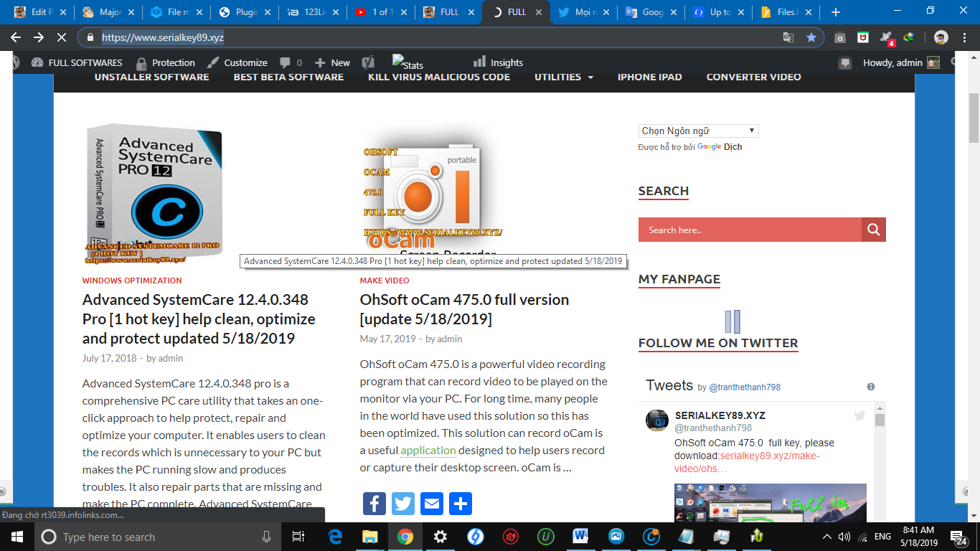Open the translate page icon in address bar
The height and width of the screenshot is (551, 980).
pyautogui.click(x=788, y=37)
